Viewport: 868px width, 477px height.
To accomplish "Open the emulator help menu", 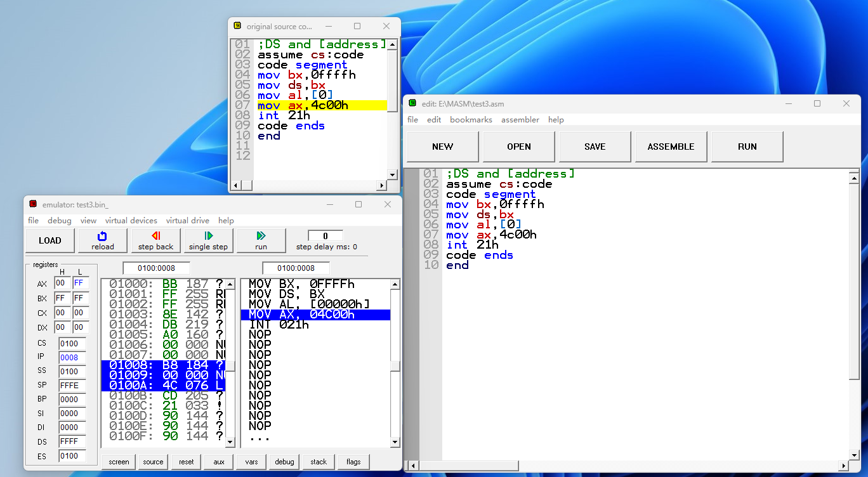I will [x=226, y=221].
